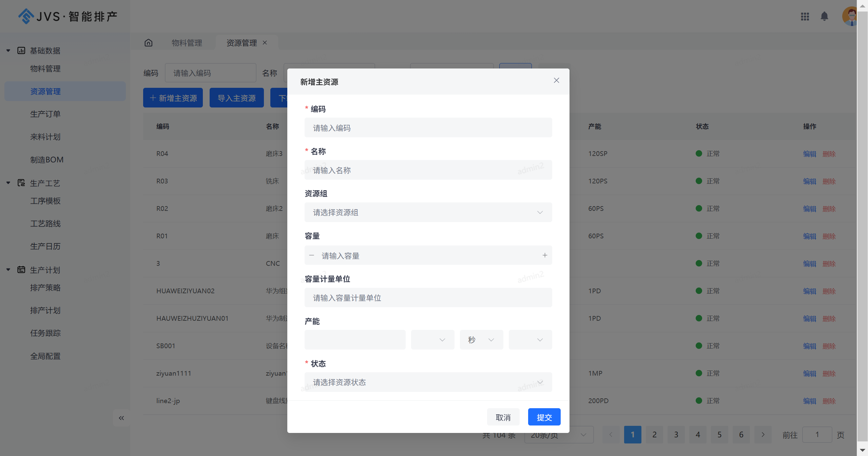Open 生产订单 in sidebar menu
The width and height of the screenshot is (868, 456).
(45, 114)
